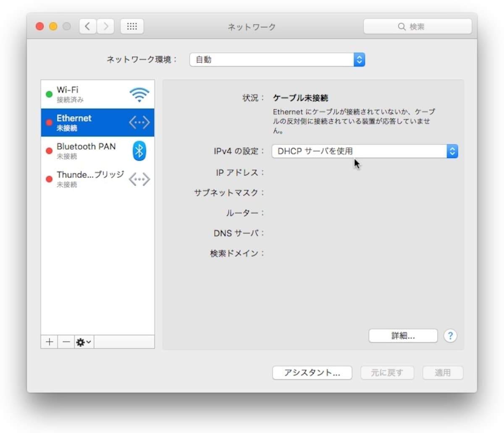
Task: Click the IP アドレス label
Action: (x=240, y=172)
